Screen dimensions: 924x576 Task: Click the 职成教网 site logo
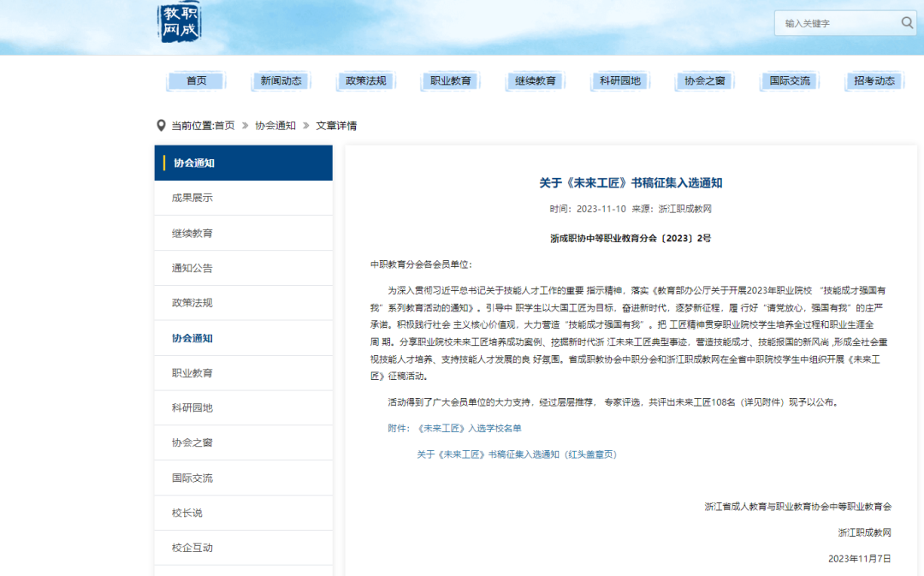[178, 23]
